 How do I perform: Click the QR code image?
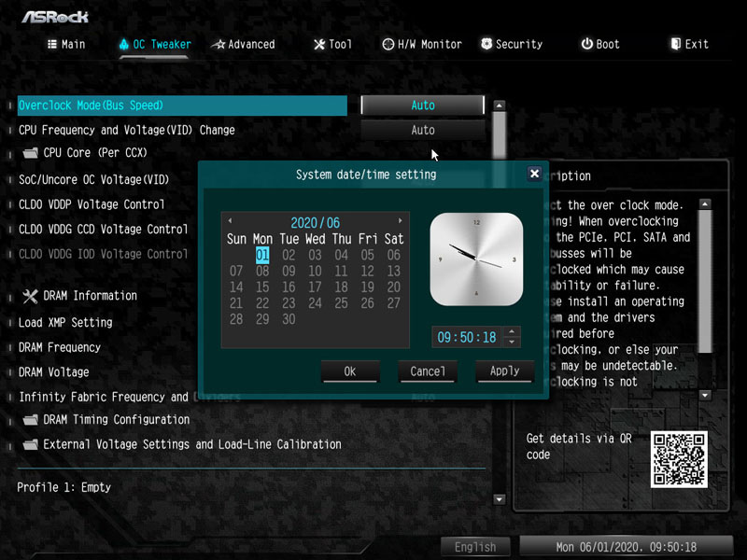[679, 459]
